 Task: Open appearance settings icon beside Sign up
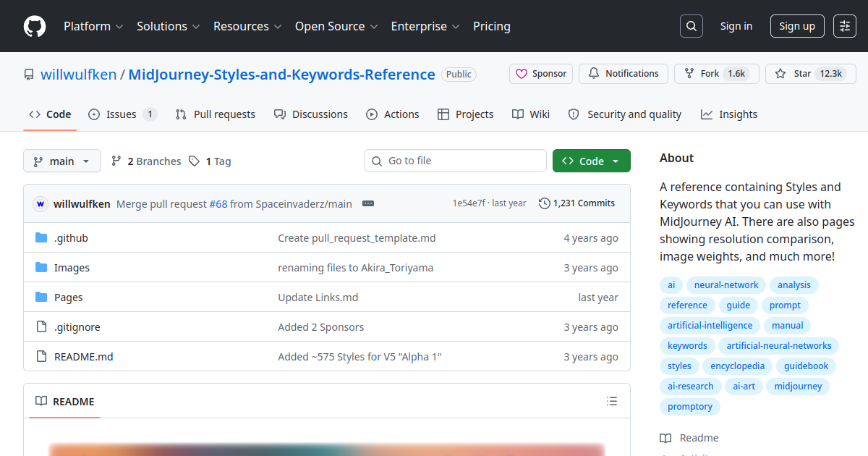tap(845, 26)
